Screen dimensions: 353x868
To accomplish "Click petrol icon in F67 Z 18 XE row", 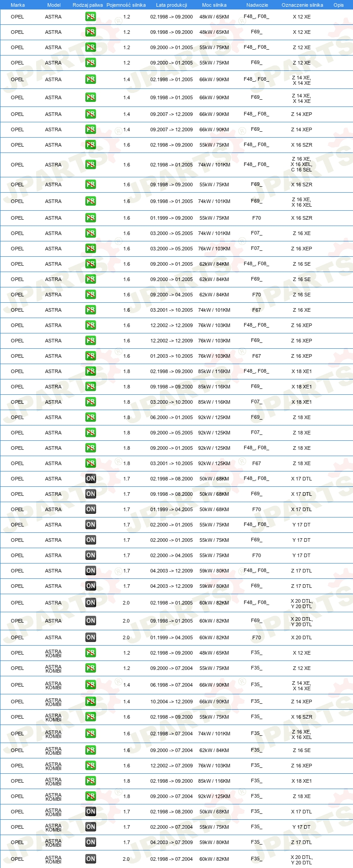I will [90, 463].
